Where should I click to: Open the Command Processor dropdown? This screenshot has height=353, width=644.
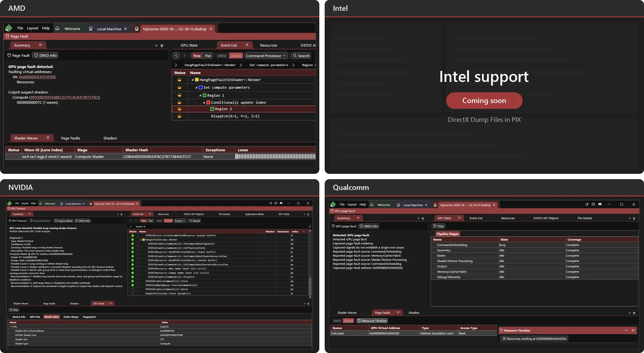[x=266, y=56]
